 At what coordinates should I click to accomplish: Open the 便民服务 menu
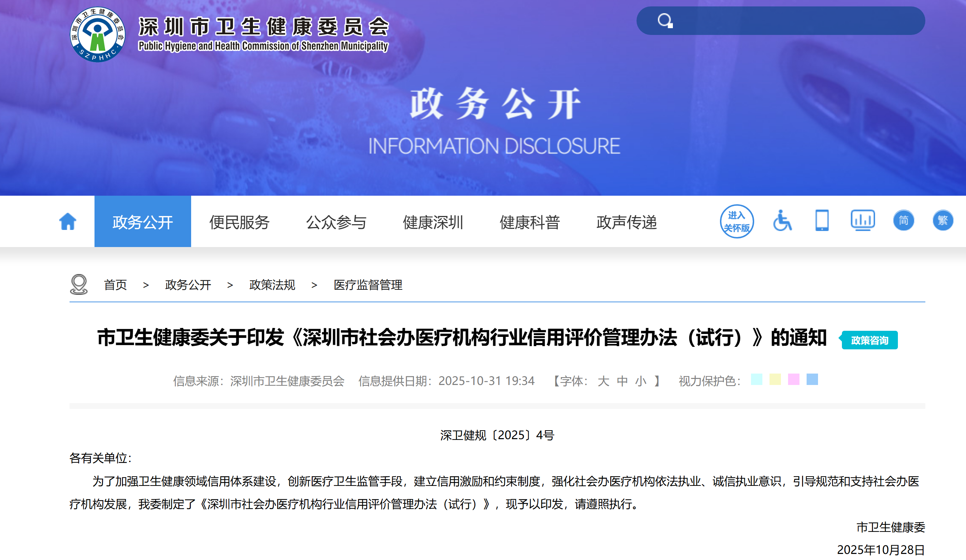click(x=240, y=222)
